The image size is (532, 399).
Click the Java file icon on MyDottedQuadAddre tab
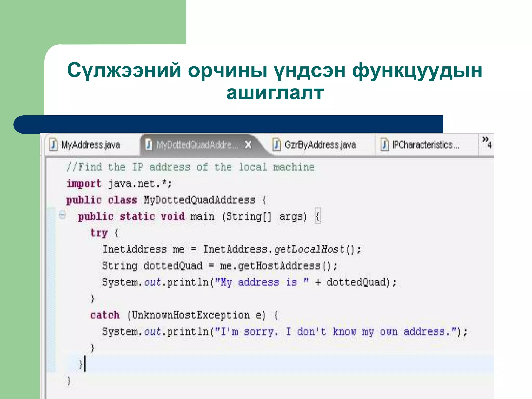pos(149,145)
